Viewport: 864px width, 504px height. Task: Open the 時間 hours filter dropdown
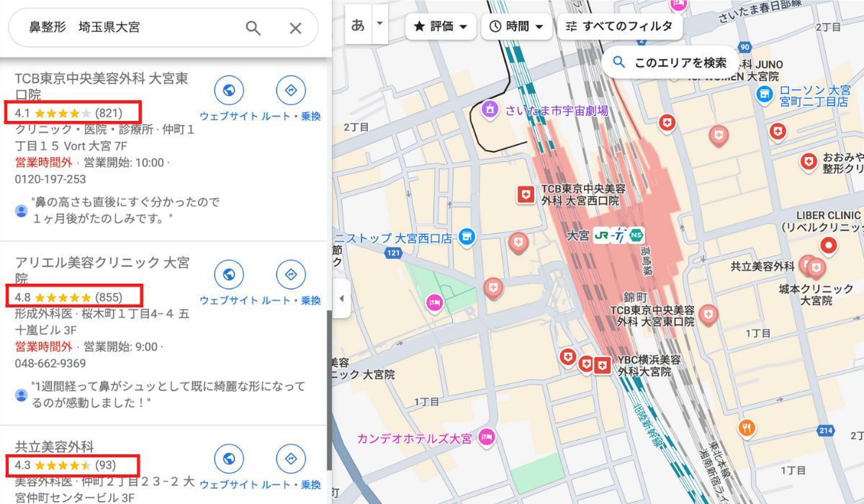click(516, 27)
